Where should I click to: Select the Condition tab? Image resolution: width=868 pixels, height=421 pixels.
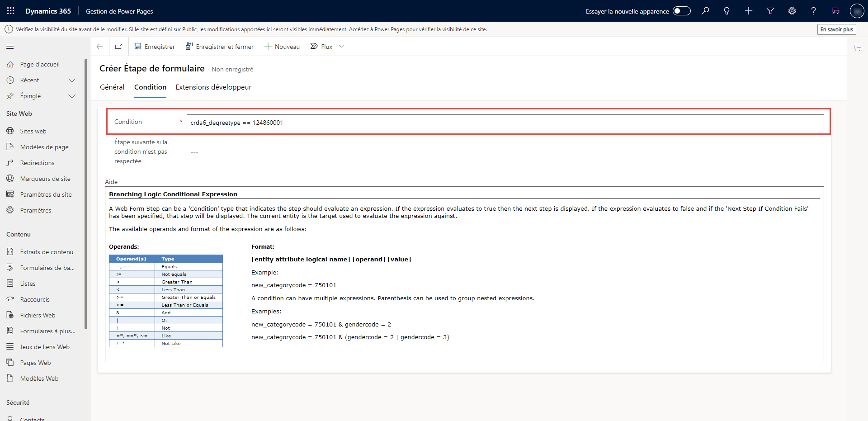pyautogui.click(x=150, y=87)
